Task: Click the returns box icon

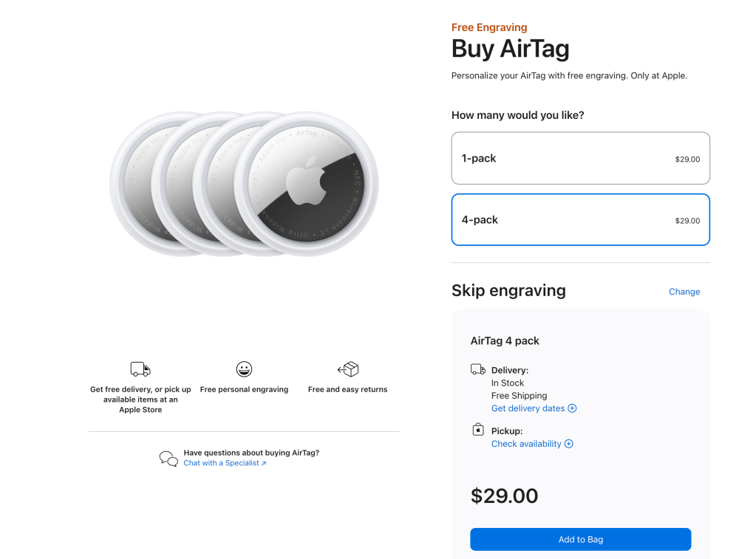Action: pos(348,369)
